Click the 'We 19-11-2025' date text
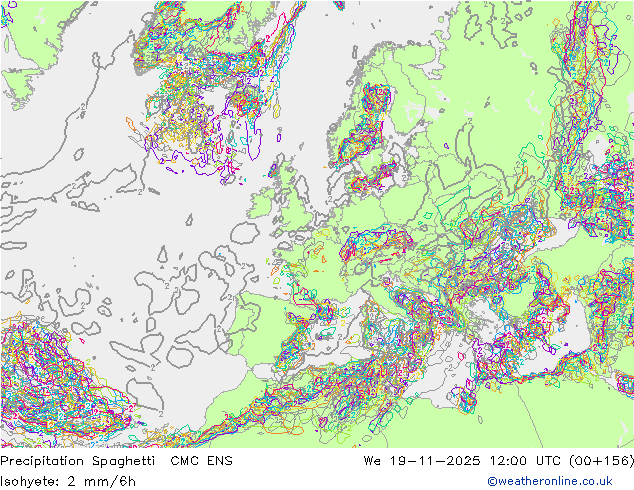Viewport: 634px width, 490px height. [422, 460]
